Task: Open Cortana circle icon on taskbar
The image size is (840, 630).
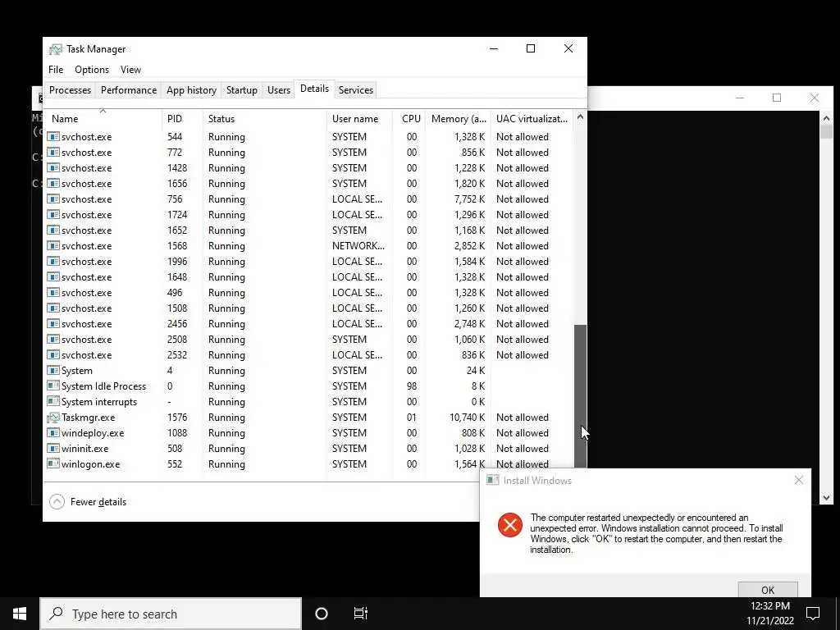Action: [x=322, y=614]
